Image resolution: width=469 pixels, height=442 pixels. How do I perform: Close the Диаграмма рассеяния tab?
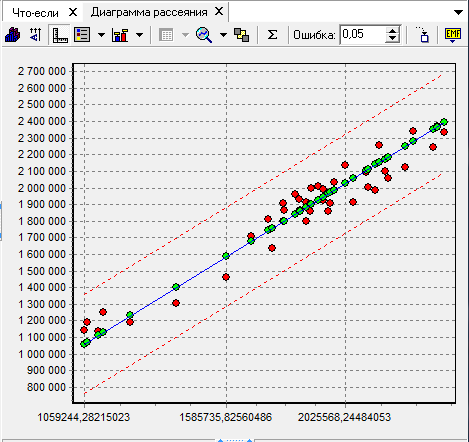coord(219,12)
